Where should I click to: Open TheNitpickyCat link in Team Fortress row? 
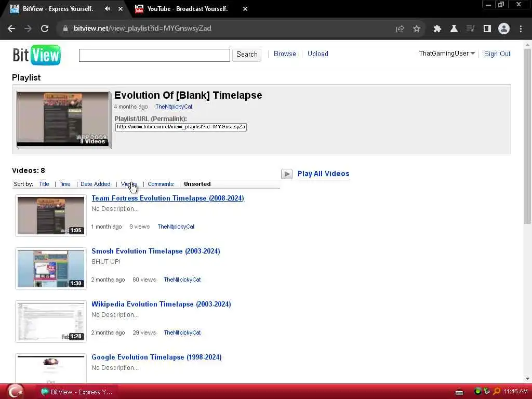pyautogui.click(x=176, y=227)
